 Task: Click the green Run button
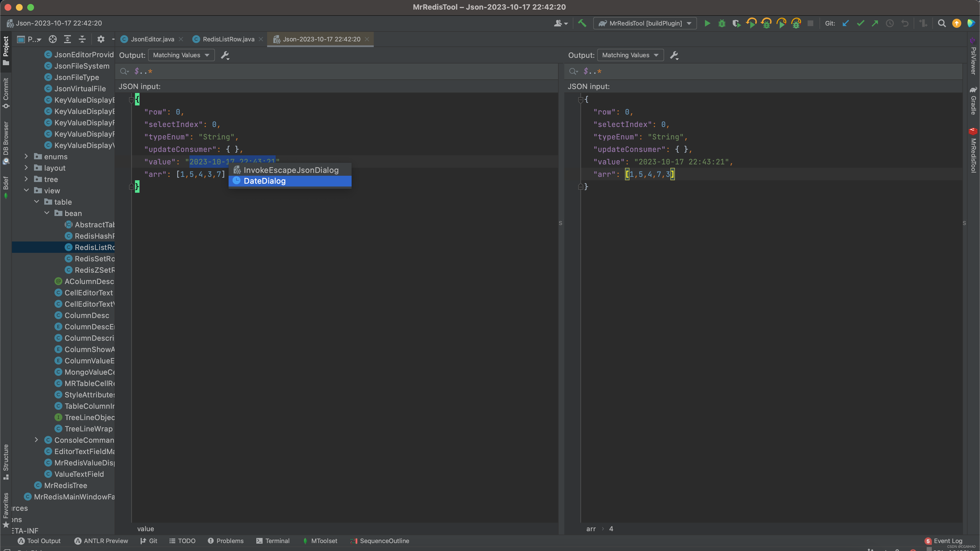coord(707,23)
